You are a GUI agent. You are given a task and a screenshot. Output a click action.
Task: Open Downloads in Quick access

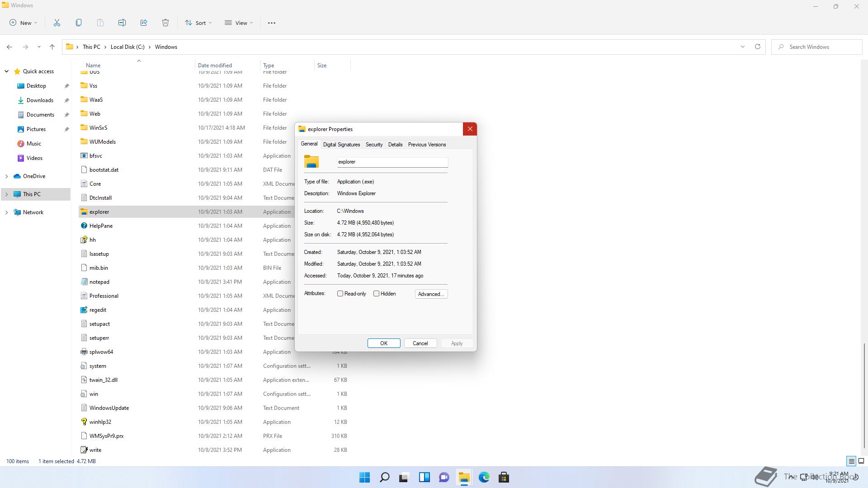click(x=40, y=100)
